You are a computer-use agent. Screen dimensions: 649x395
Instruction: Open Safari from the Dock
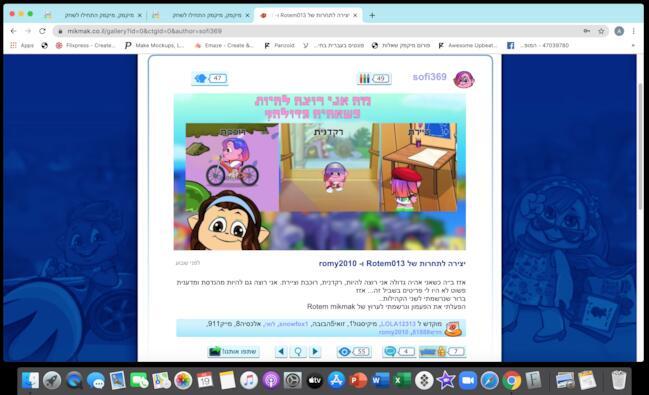[489, 380]
